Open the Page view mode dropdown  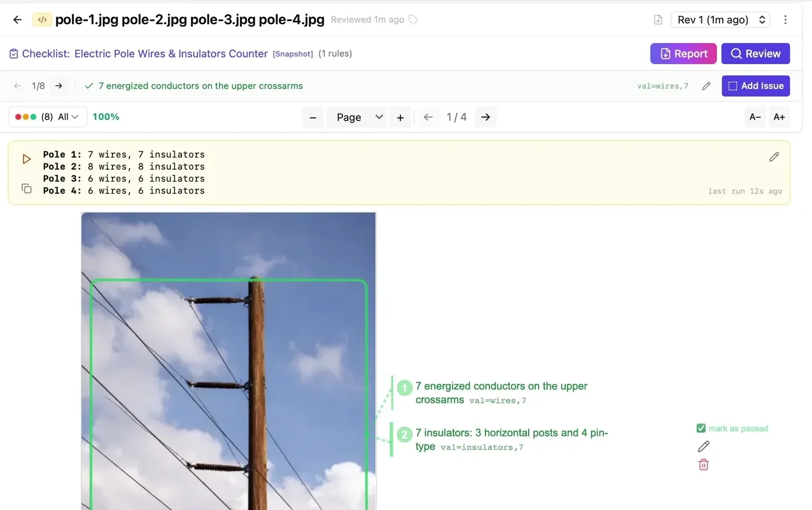point(357,117)
